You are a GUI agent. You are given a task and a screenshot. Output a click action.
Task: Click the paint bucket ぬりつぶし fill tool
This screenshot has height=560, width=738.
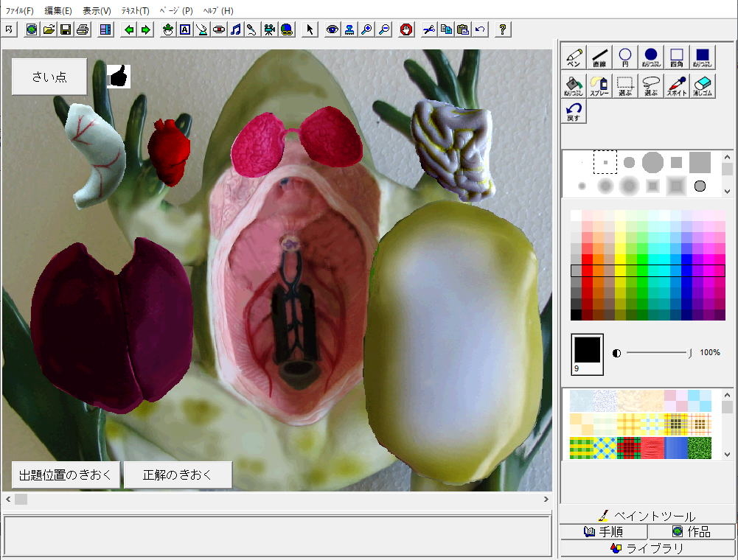(574, 85)
